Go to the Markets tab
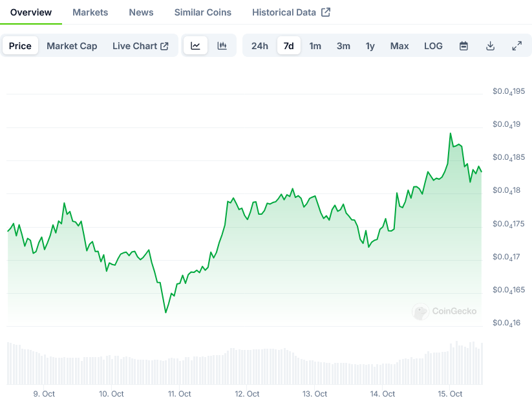532x414 pixels. pyautogui.click(x=90, y=12)
